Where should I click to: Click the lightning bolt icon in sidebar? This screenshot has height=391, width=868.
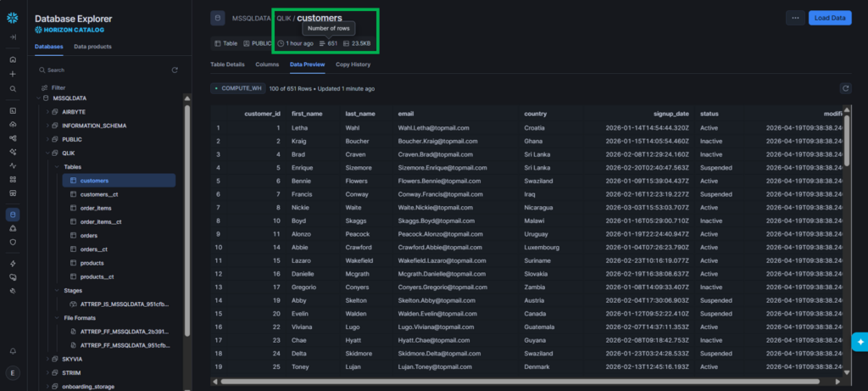point(13,264)
